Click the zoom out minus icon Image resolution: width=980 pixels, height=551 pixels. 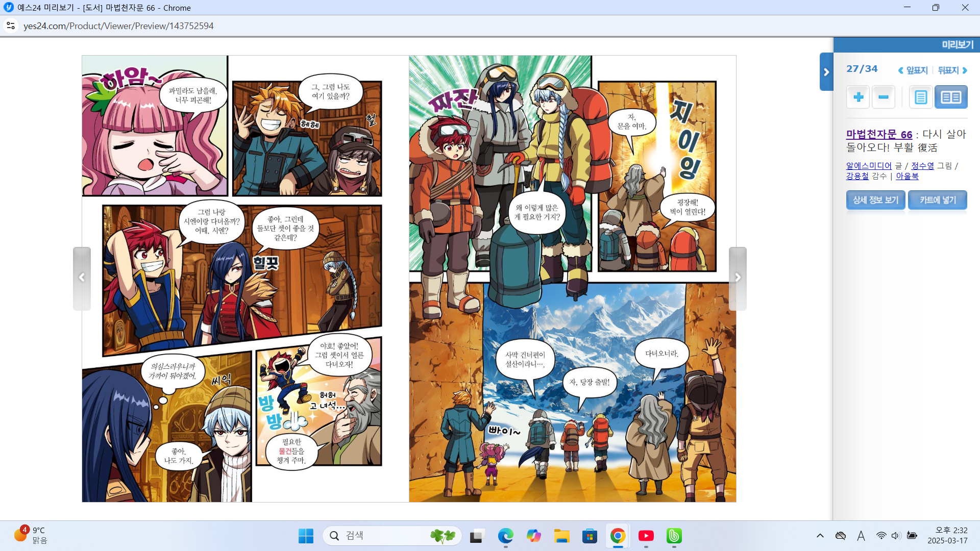(884, 97)
